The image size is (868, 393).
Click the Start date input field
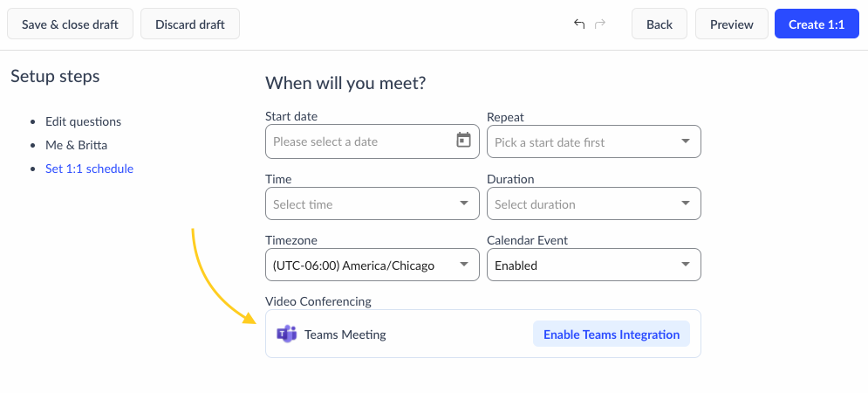coord(358,141)
